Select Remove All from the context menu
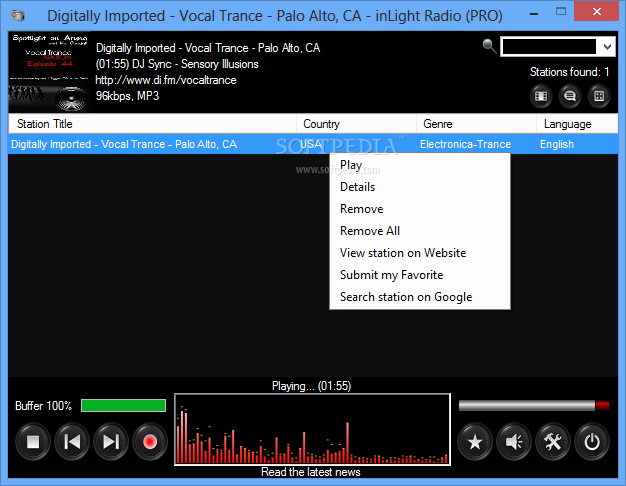This screenshot has width=626, height=486. click(x=420, y=231)
